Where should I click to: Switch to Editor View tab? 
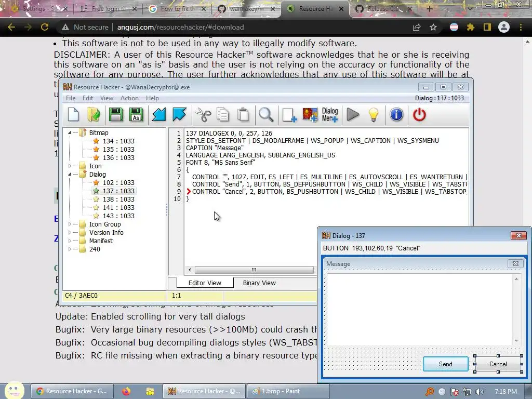205,283
